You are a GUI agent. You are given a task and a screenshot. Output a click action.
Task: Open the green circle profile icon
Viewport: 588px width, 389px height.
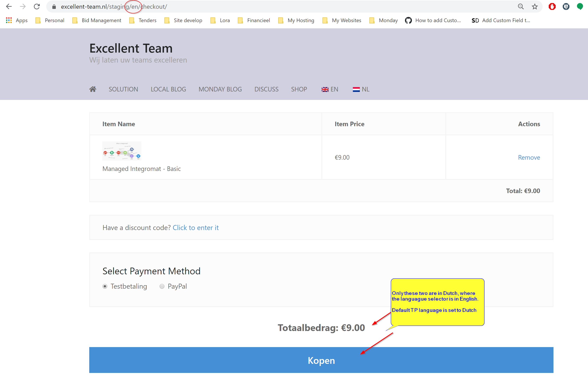pos(580,7)
